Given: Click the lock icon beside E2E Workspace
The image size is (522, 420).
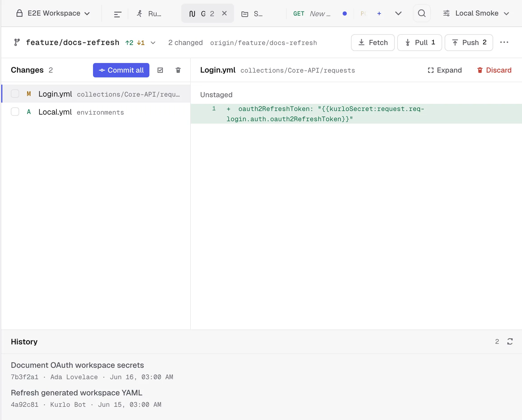Looking at the screenshot, I should 19,13.
